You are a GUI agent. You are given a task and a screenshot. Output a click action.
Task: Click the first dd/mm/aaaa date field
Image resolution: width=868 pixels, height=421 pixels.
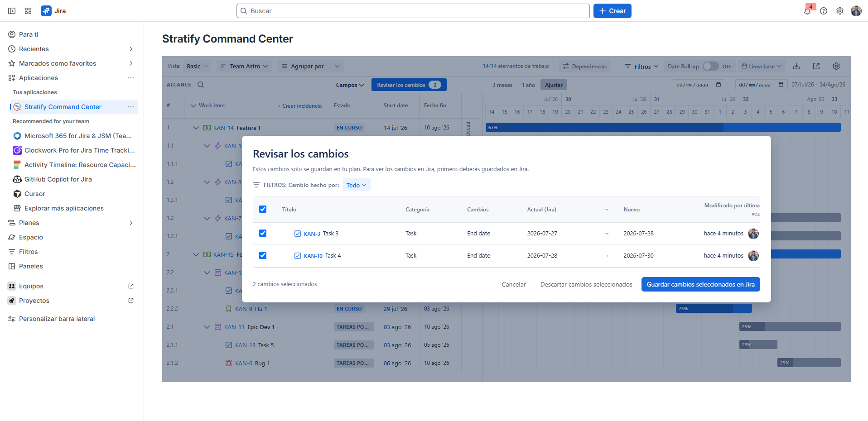click(699, 85)
